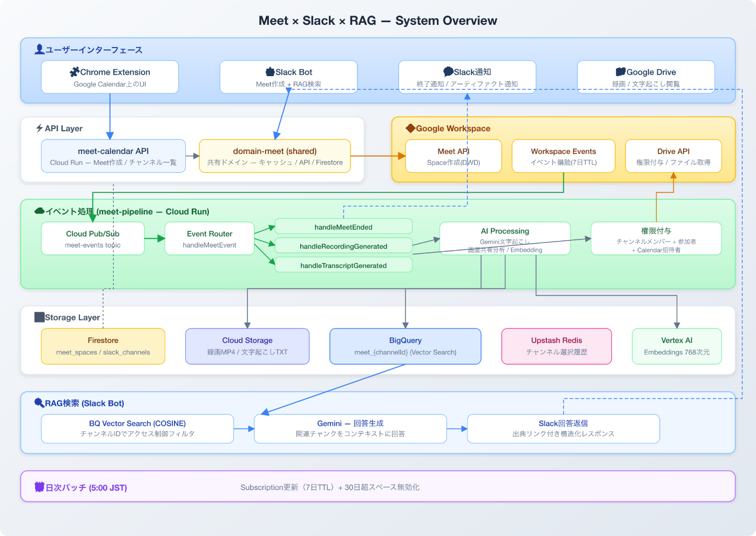Select the Slack Bot box
The width and height of the screenshot is (756, 536).
pos(288,77)
